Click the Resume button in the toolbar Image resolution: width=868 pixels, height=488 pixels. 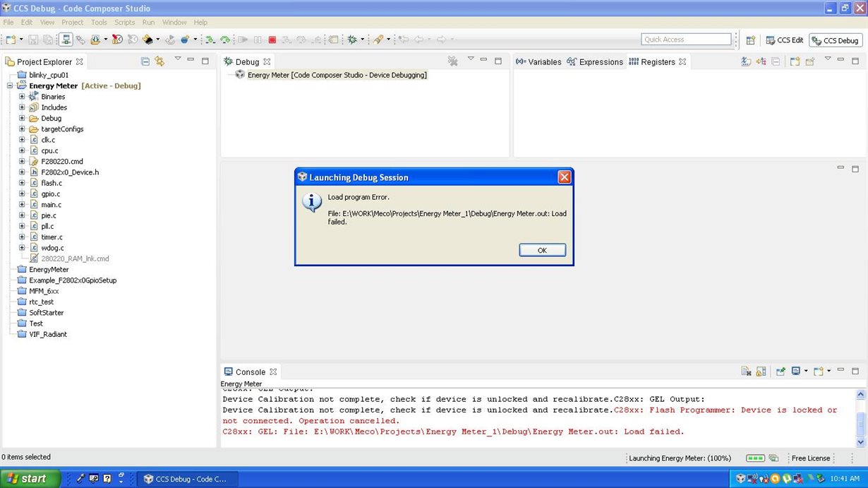click(x=243, y=40)
